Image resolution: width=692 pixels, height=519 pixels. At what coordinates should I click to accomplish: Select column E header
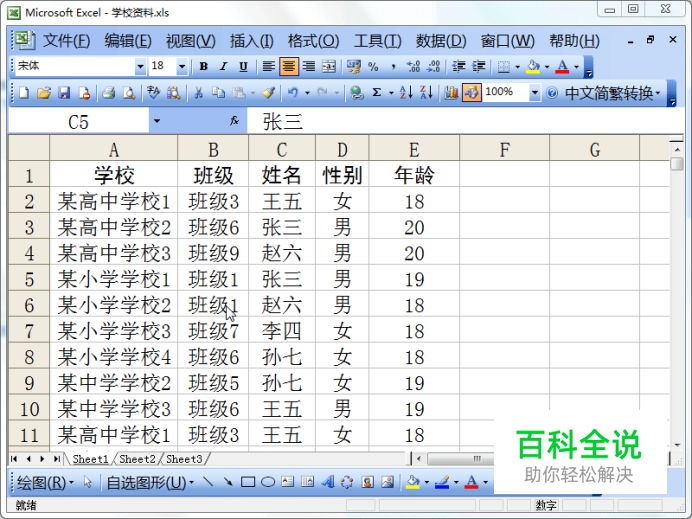pos(414,150)
